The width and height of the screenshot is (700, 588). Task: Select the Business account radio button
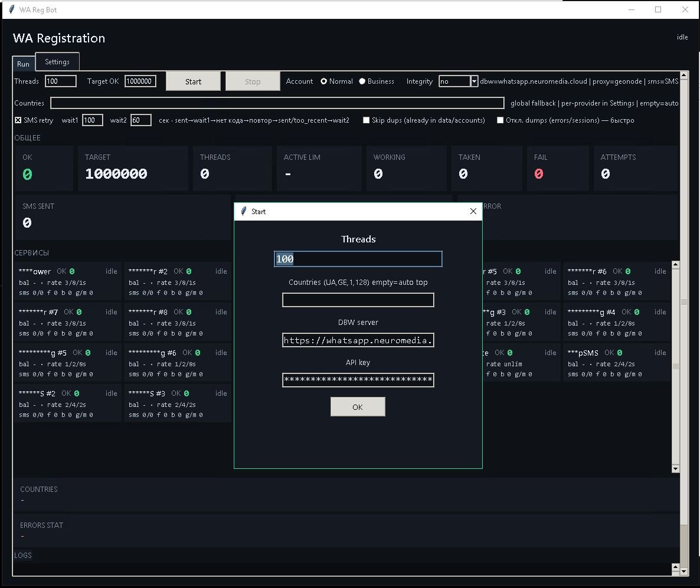(x=362, y=81)
